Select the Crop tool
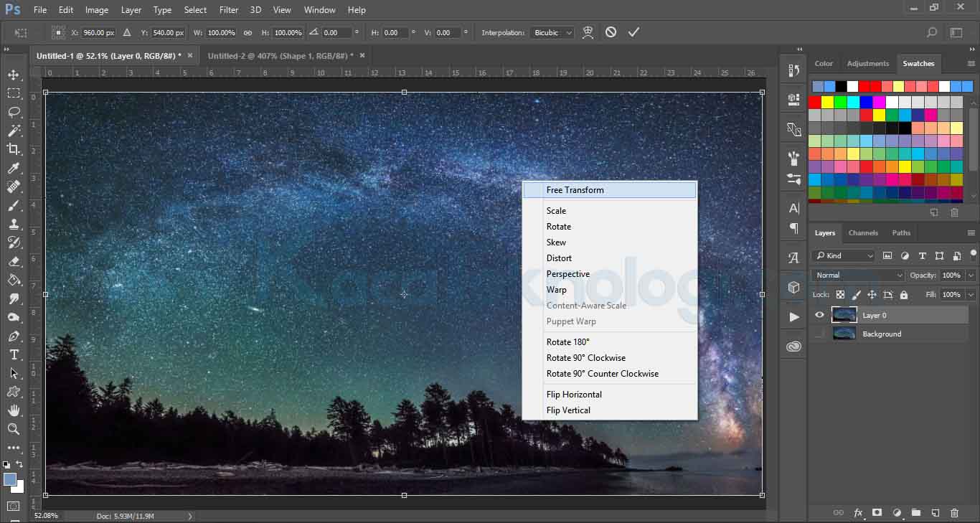 [14, 149]
